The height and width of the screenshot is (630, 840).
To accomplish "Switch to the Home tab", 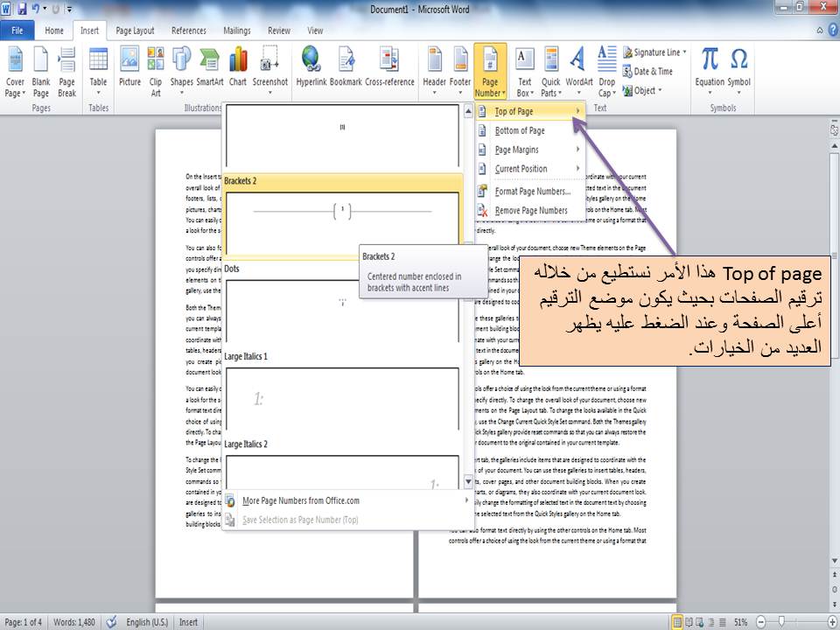I will [x=54, y=31].
